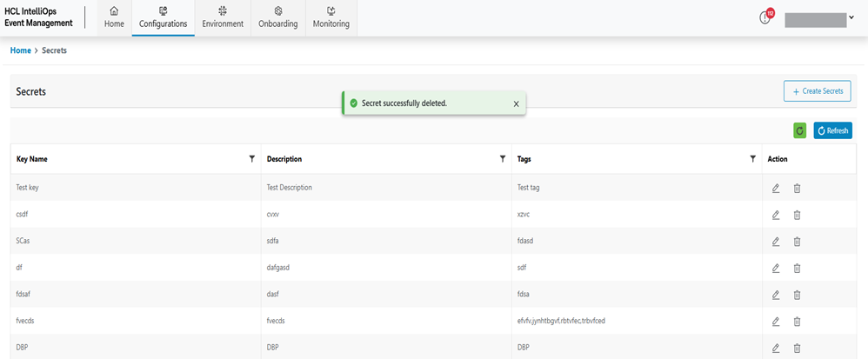Open the Onboarding tab
Screen dimensions: 868x359
point(277,17)
